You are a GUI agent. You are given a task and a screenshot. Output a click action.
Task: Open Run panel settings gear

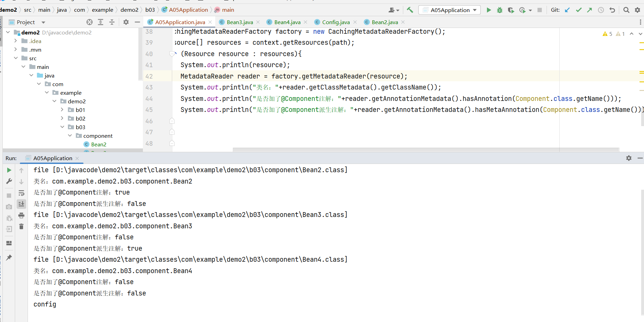(629, 158)
